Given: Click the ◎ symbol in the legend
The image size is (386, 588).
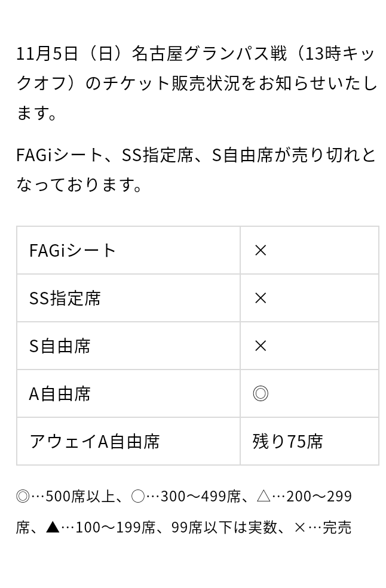Looking at the screenshot, I should (23, 497).
